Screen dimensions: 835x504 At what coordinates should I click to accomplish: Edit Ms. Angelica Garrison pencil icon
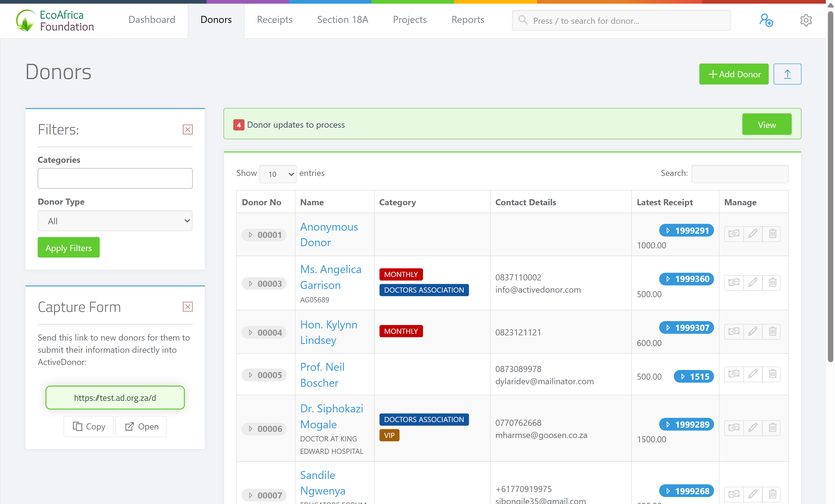coord(753,283)
